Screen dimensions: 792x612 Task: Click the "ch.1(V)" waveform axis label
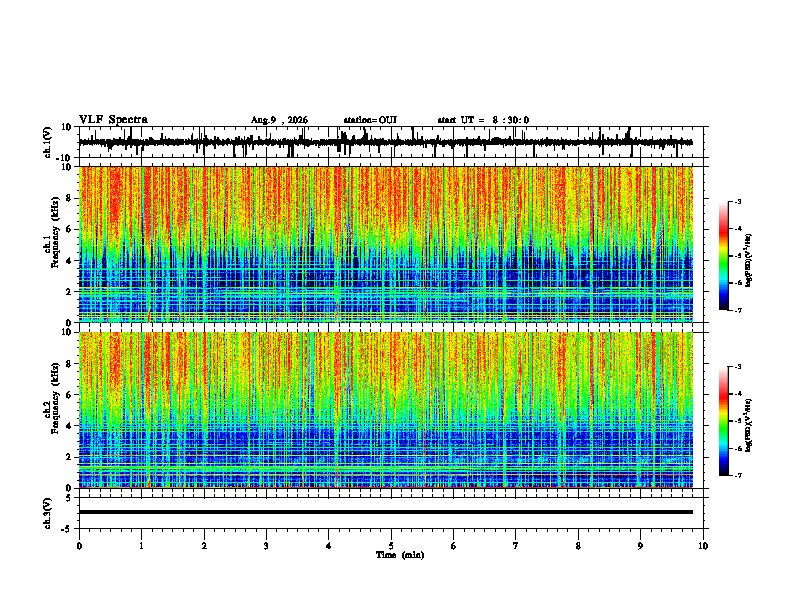[48, 142]
